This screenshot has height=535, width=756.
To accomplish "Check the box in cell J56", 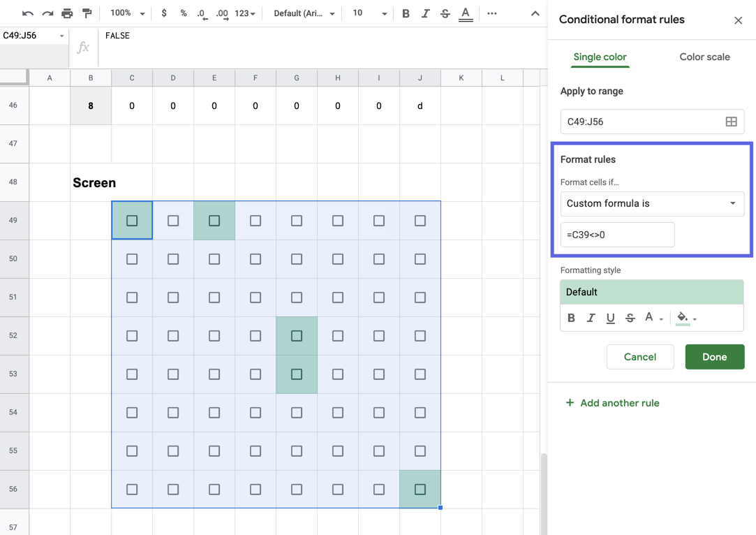I will tap(420, 489).
